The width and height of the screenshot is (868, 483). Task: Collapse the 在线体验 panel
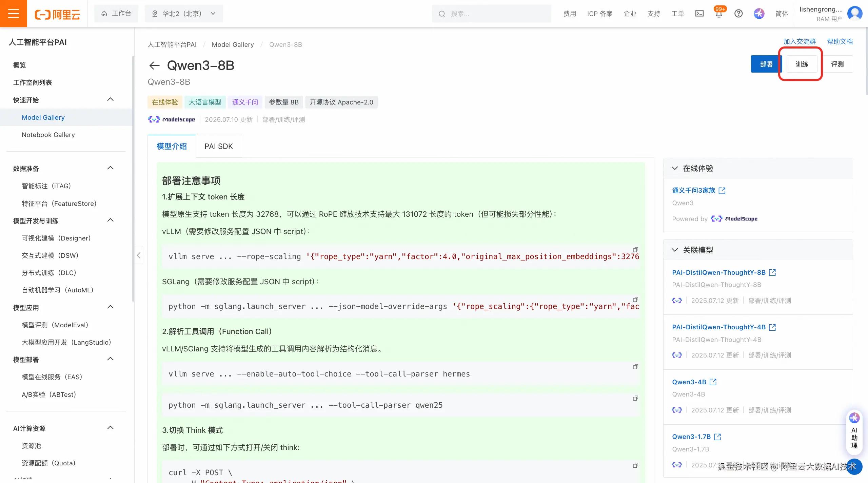point(675,168)
